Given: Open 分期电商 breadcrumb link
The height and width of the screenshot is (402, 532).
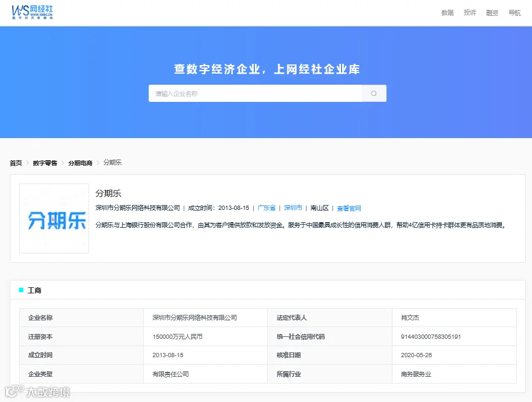Looking at the screenshot, I should coord(80,163).
